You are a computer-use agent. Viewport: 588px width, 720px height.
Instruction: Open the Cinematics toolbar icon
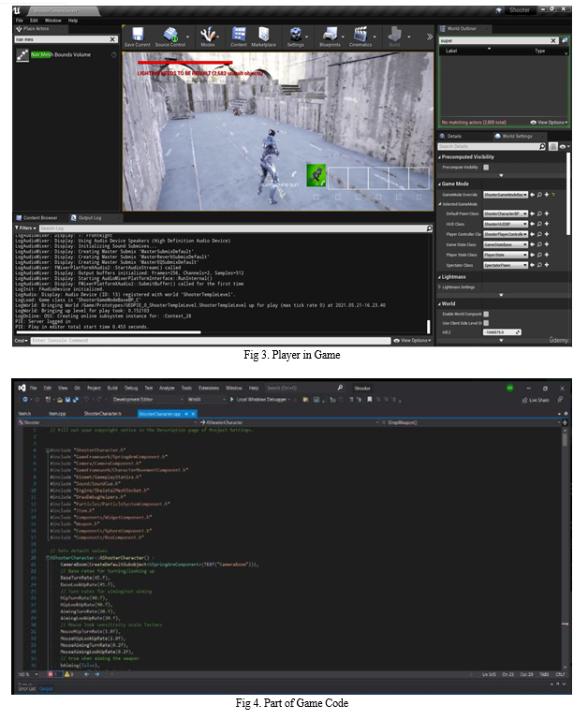(x=360, y=37)
